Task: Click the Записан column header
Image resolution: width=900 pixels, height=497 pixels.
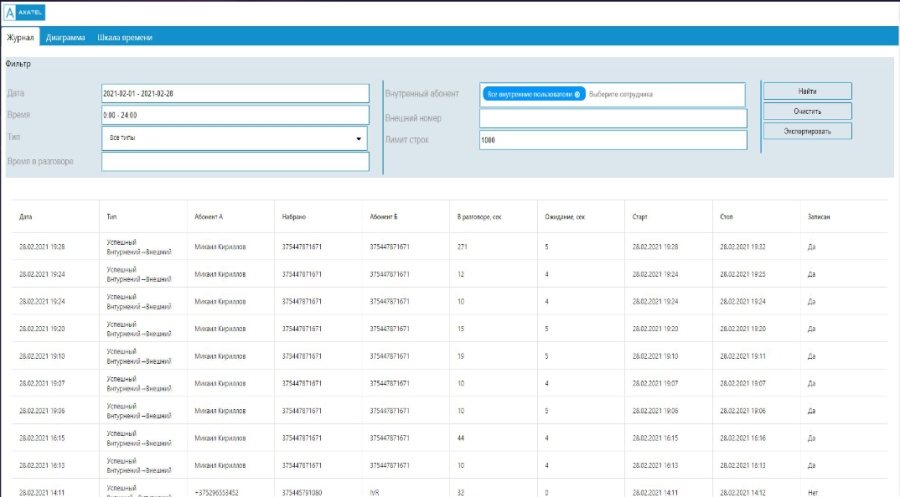Action: coord(819,216)
